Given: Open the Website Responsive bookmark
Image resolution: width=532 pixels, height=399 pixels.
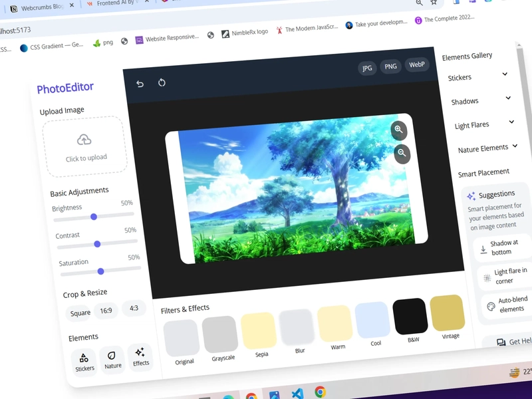Looking at the screenshot, I should click(167, 38).
